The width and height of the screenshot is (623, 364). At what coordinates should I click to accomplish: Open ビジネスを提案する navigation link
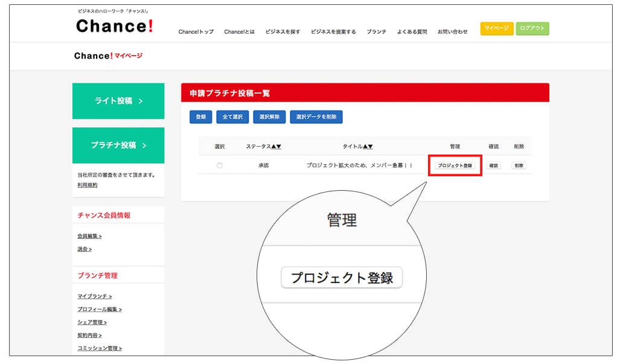pos(333,32)
